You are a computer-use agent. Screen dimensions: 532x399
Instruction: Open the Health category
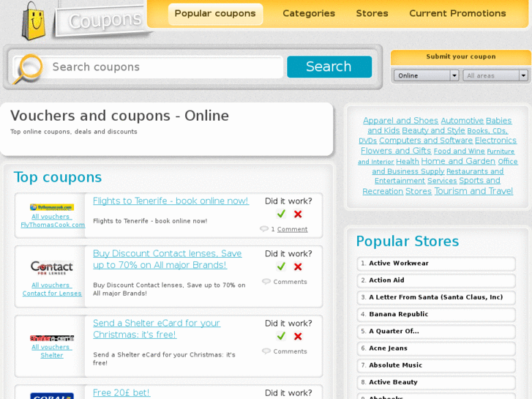(x=408, y=161)
